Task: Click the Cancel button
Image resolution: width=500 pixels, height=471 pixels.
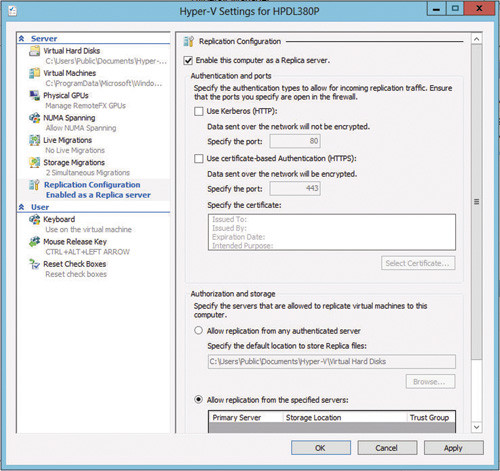Action: [x=387, y=448]
